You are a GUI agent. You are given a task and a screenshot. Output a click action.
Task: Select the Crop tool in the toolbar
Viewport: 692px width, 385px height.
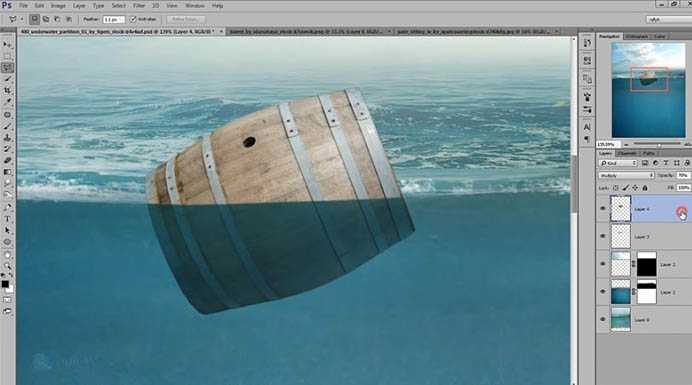click(8, 91)
